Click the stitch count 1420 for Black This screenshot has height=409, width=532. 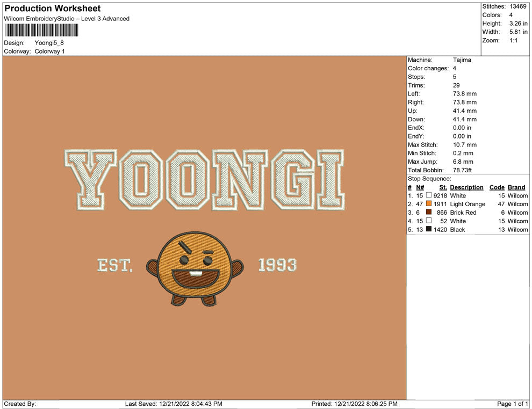point(440,229)
